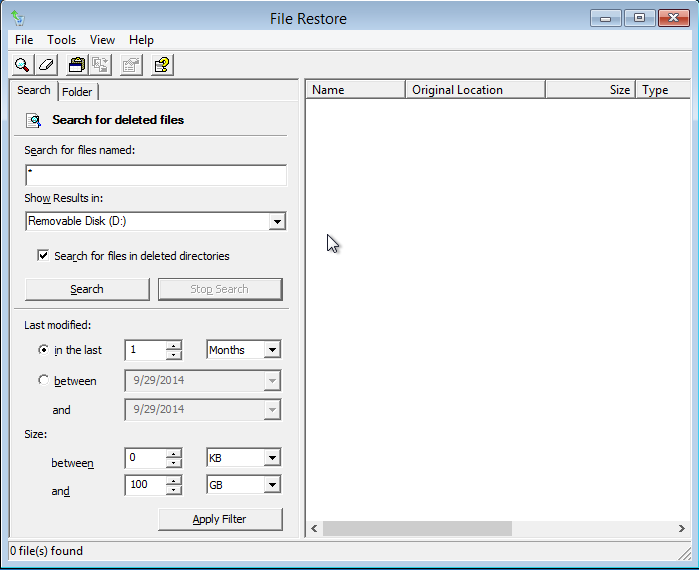Open the Tools menu

click(x=61, y=40)
